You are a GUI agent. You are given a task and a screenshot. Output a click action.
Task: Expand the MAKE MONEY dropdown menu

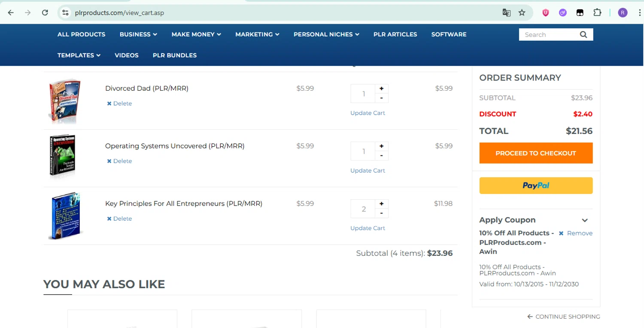tap(196, 34)
